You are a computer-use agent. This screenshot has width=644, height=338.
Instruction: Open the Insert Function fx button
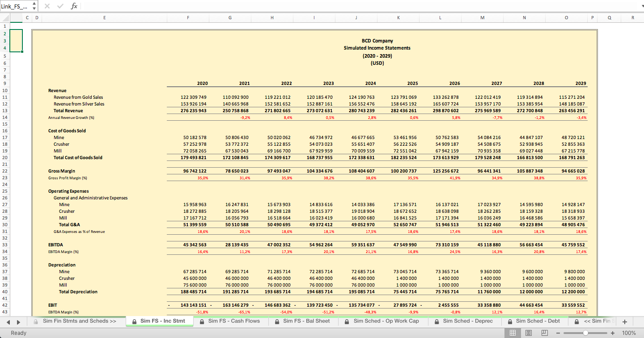(x=74, y=6)
